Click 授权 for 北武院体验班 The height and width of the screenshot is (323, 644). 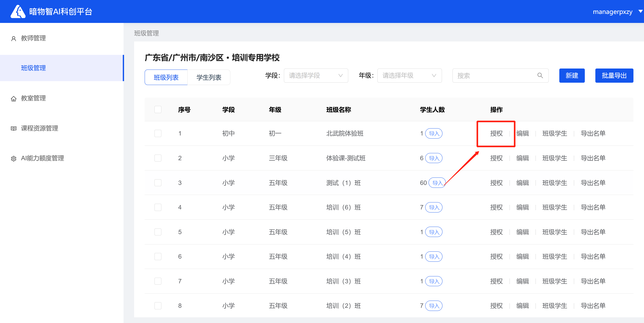496,133
